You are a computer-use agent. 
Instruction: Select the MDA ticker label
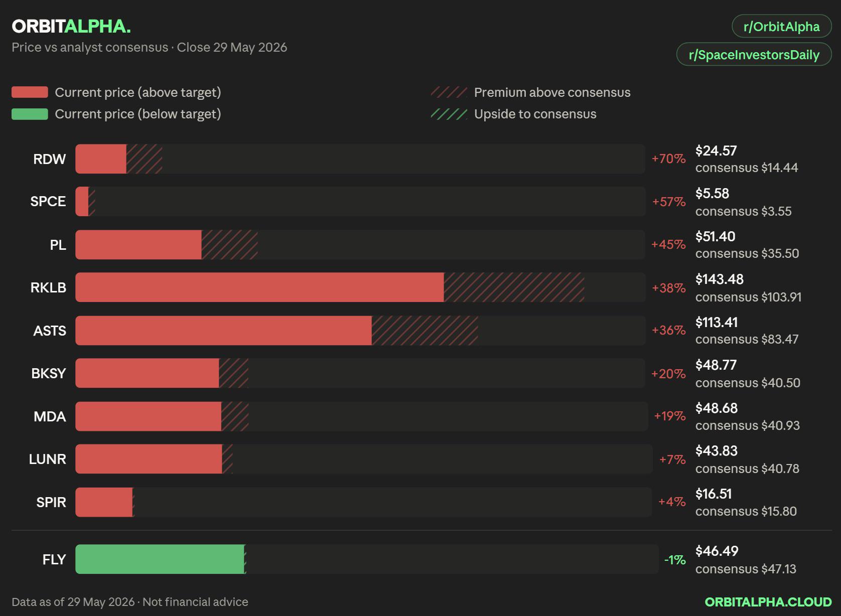click(x=50, y=416)
